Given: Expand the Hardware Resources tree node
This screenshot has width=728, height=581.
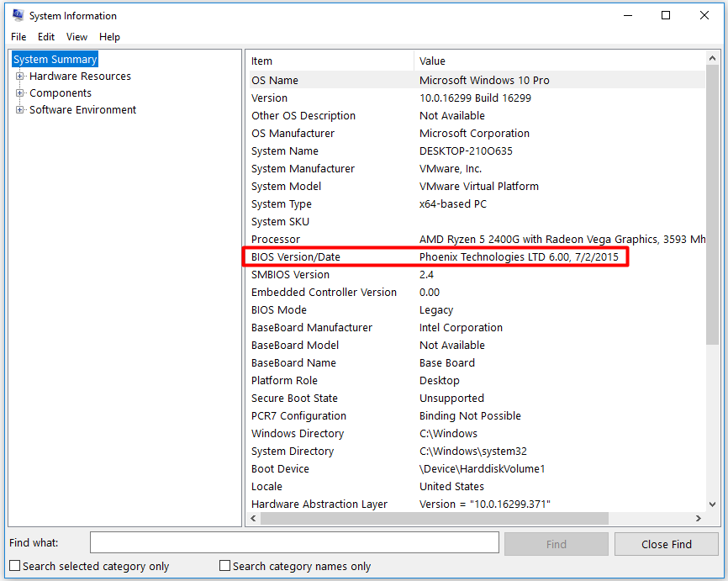Looking at the screenshot, I should pos(18,76).
